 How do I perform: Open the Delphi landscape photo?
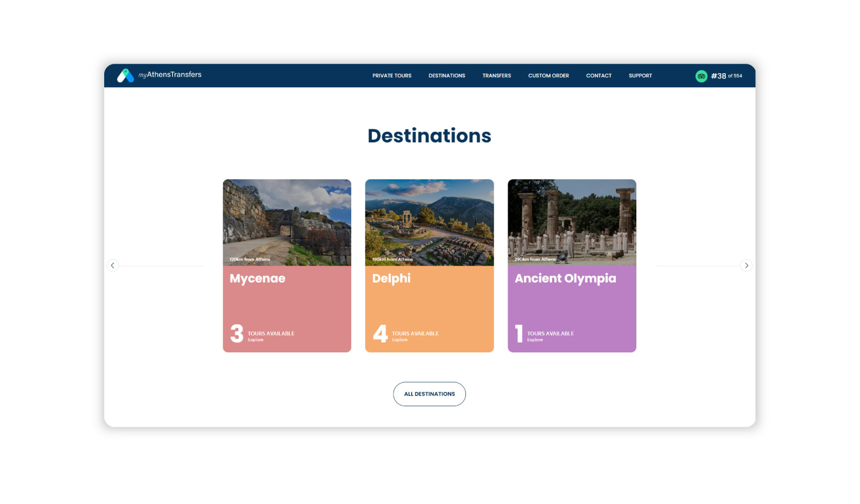coord(429,220)
